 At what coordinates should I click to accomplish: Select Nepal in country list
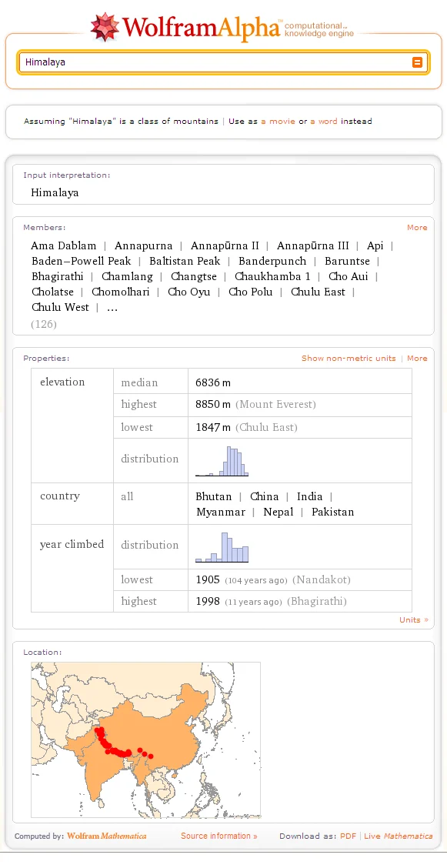279,512
